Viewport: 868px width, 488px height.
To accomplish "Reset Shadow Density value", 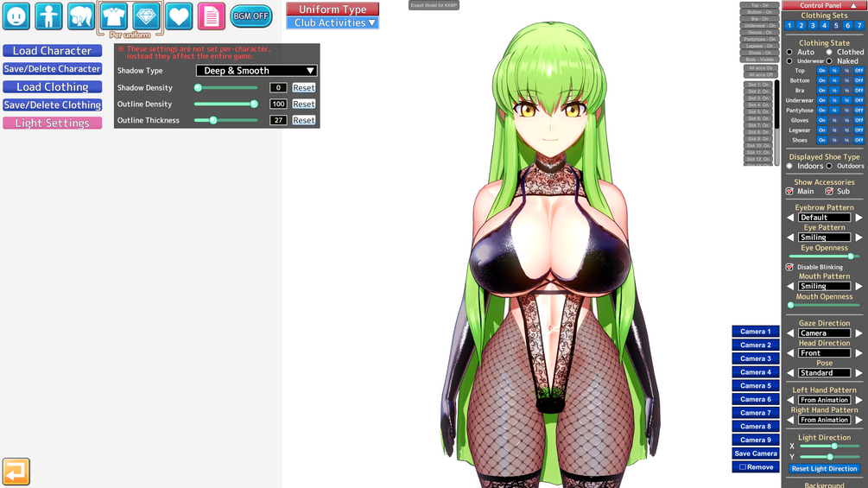I will click(304, 87).
